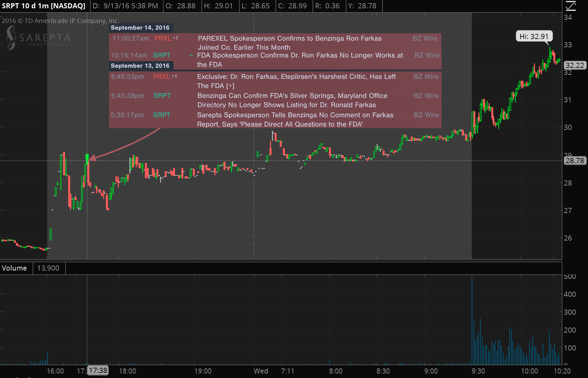
Task: Click the O: 28.88 open value
Action: point(181,6)
